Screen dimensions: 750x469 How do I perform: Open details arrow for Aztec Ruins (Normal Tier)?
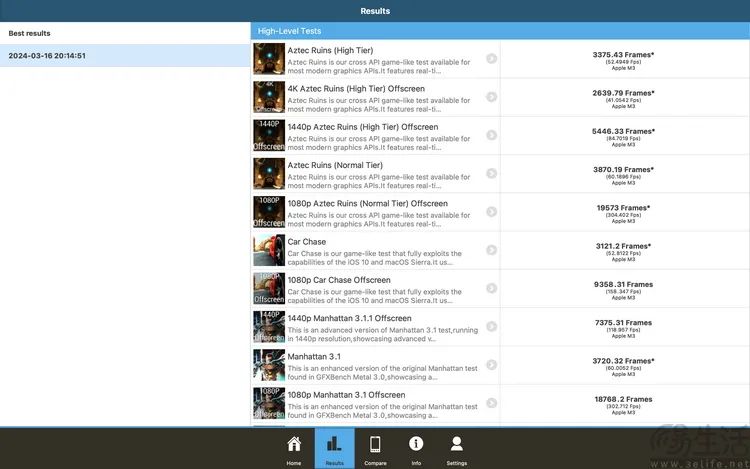pos(491,173)
